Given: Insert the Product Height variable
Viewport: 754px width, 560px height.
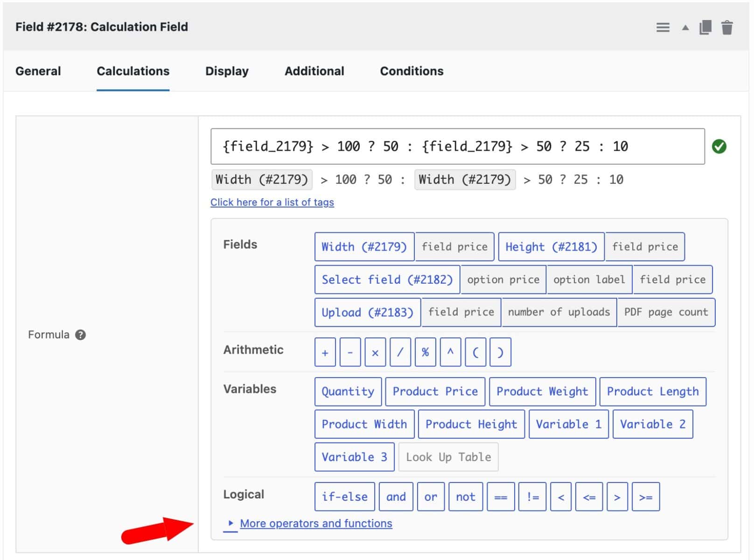Looking at the screenshot, I should coord(471,424).
